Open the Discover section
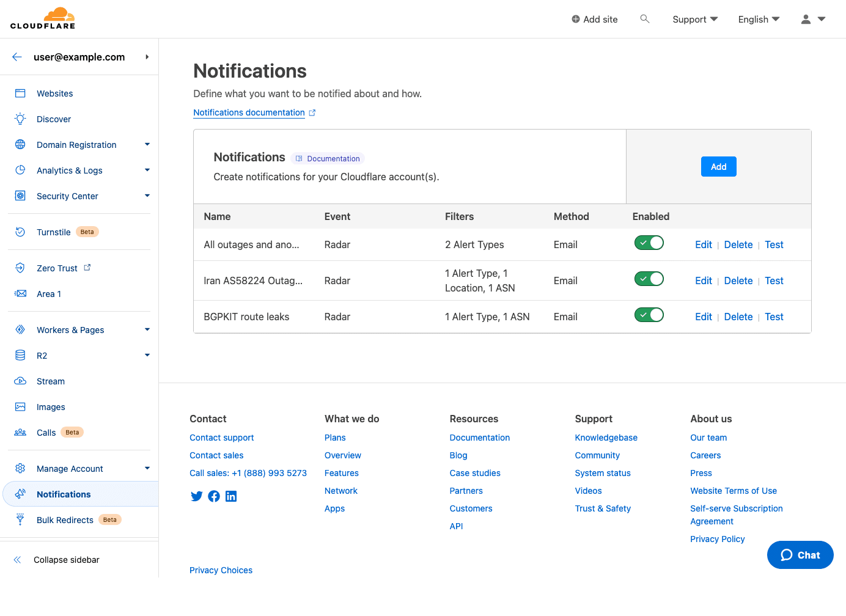 tap(54, 119)
